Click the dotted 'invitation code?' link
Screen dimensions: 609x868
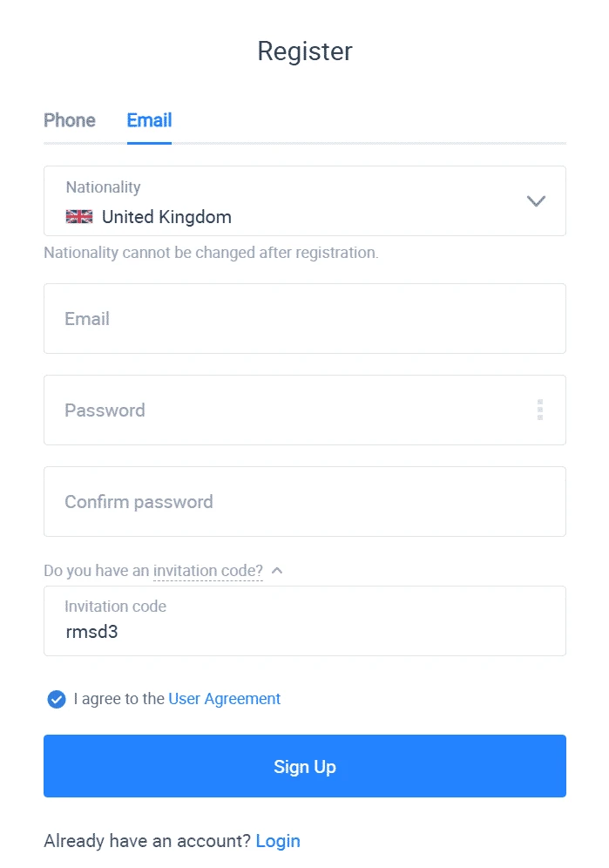point(207,570)
